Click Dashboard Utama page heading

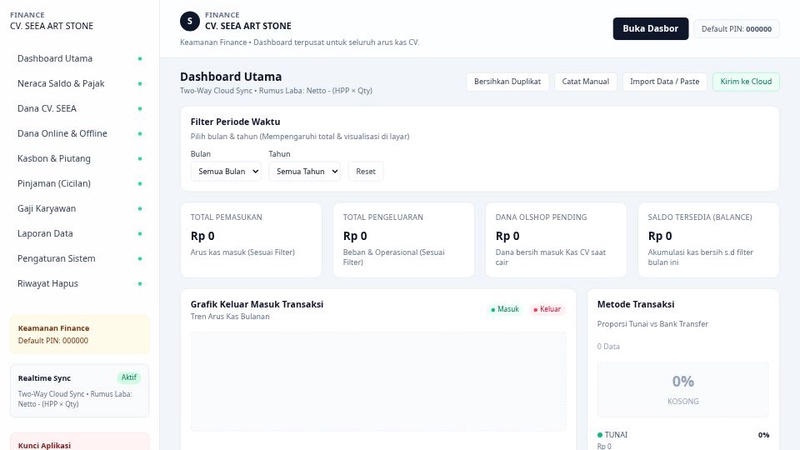click(x=231, y=77)
